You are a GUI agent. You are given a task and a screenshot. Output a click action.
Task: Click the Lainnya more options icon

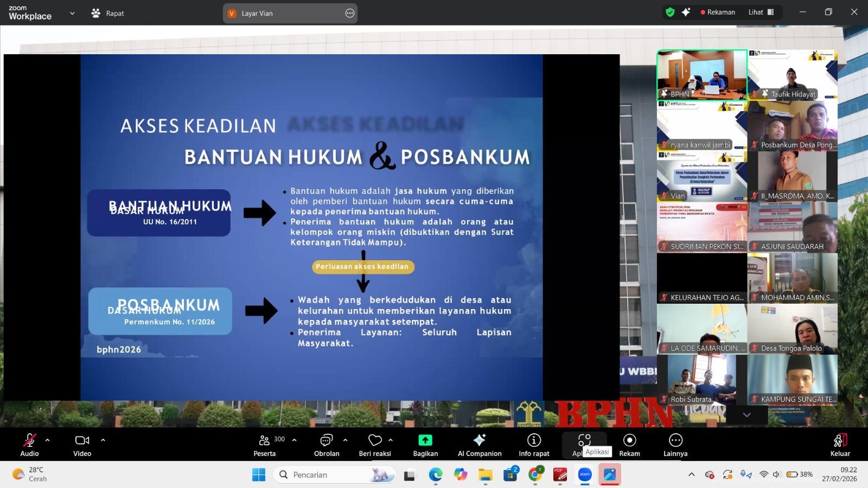click(675, 440)
